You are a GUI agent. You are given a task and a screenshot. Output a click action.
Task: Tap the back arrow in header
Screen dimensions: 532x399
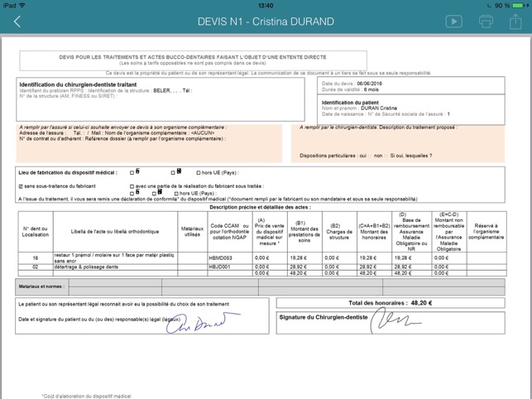click(x=17, y=22)
